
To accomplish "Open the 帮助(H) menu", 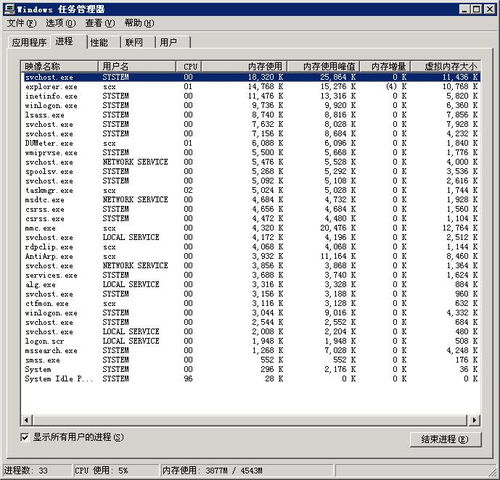I will 139,23.
